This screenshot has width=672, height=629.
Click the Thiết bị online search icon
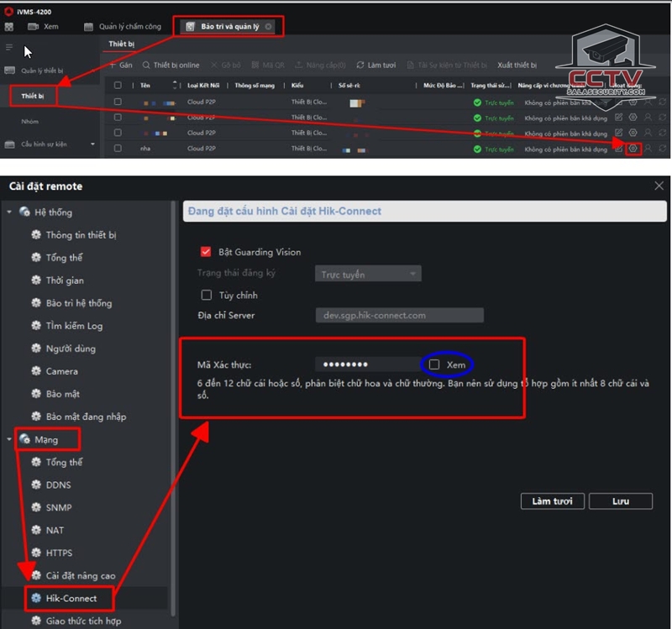coord(146,65)
